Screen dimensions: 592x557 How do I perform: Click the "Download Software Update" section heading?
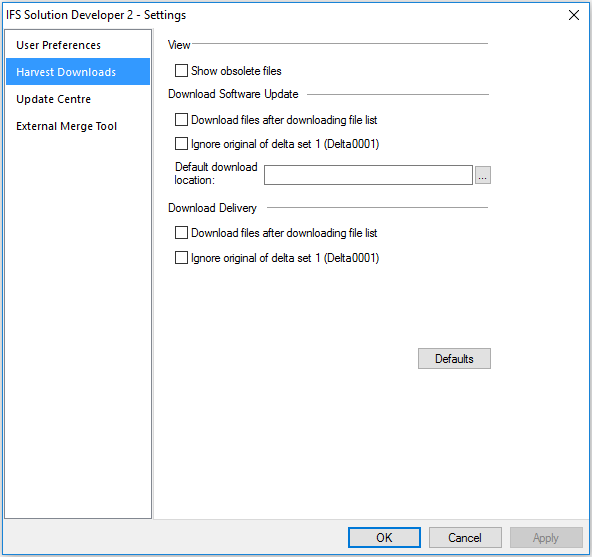[x=233, y=94]
